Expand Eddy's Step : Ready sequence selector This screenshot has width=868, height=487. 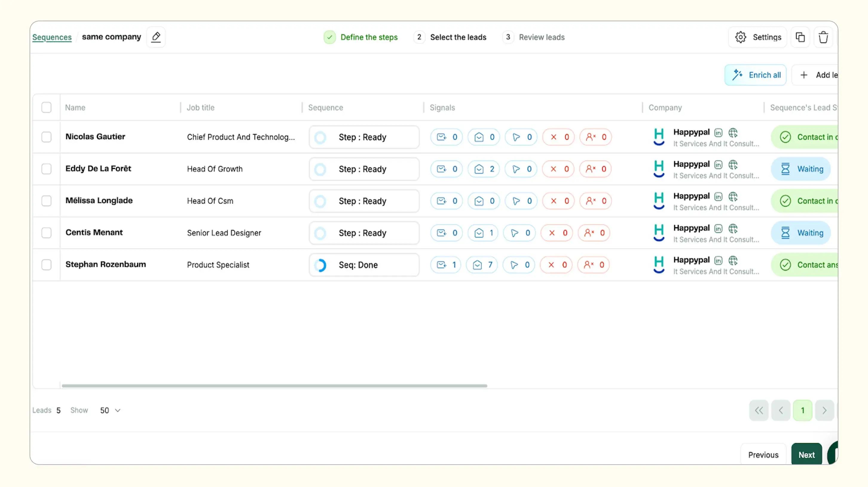pos(364,169)
